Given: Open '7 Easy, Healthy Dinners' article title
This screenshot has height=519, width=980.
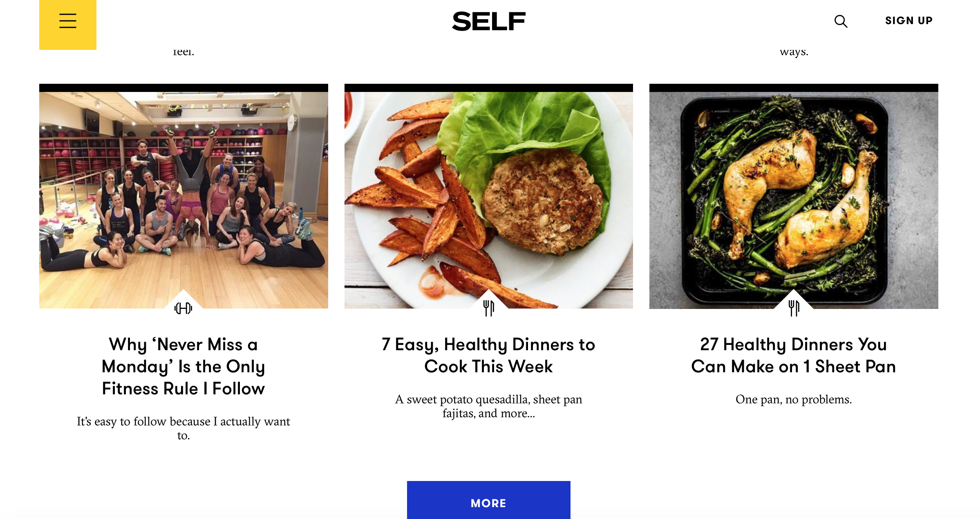Looking at the screenshot, I should coord(489,356).
